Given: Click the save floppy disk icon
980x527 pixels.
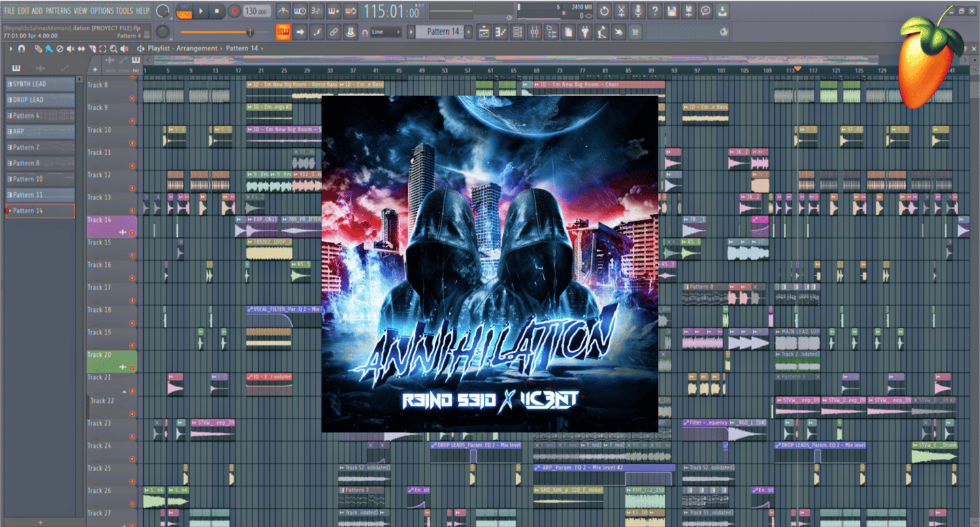Looking at the screenshot, I should 672,11.
